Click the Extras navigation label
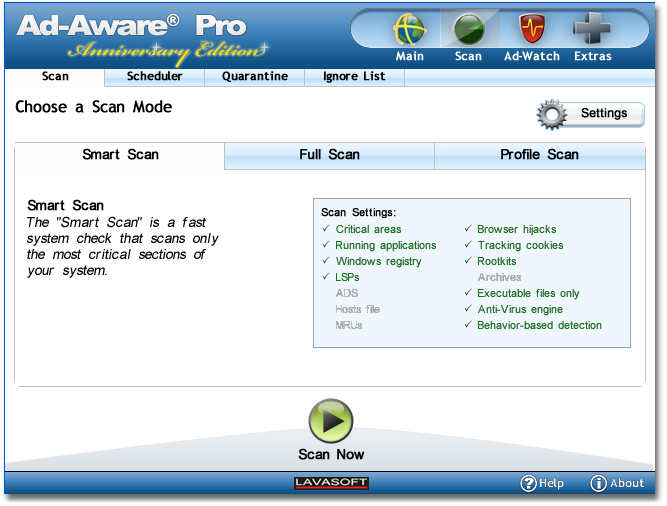Screen dimensions: 667x506 (x=593, y=56)
